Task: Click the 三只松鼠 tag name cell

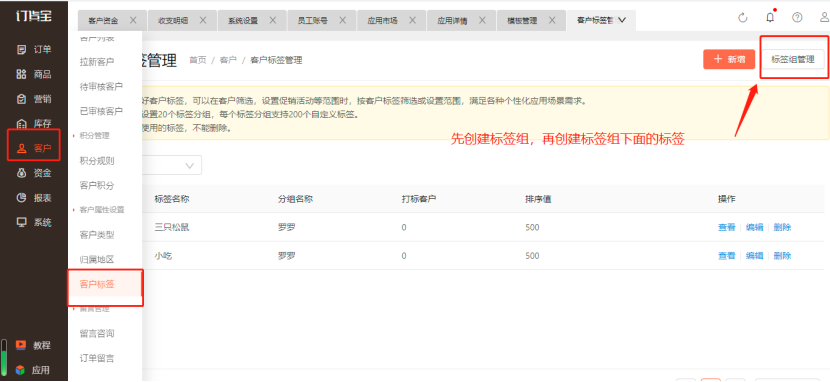Action: (172, 228)
